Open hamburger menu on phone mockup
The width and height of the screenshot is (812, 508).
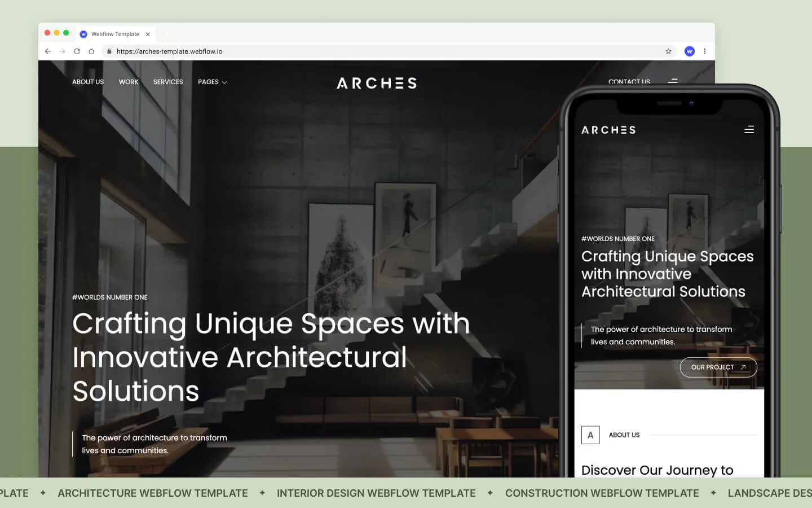(x=749, y=130)
